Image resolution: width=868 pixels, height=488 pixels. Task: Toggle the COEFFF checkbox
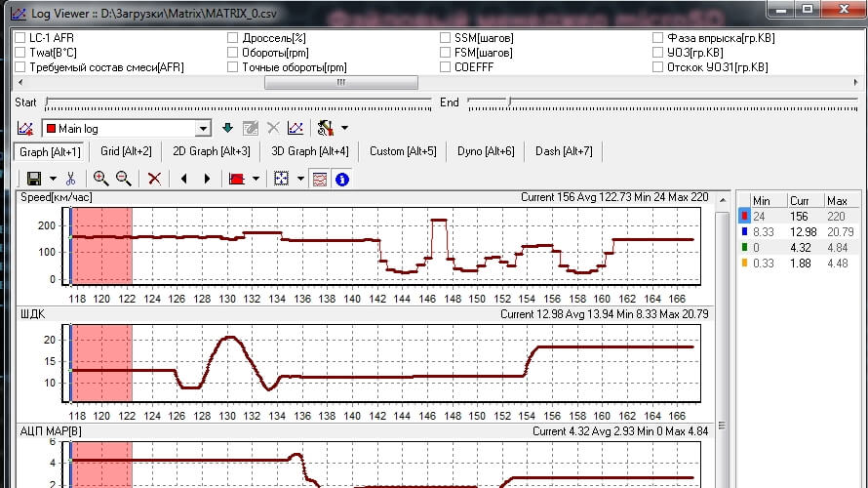tap(446, 67)
